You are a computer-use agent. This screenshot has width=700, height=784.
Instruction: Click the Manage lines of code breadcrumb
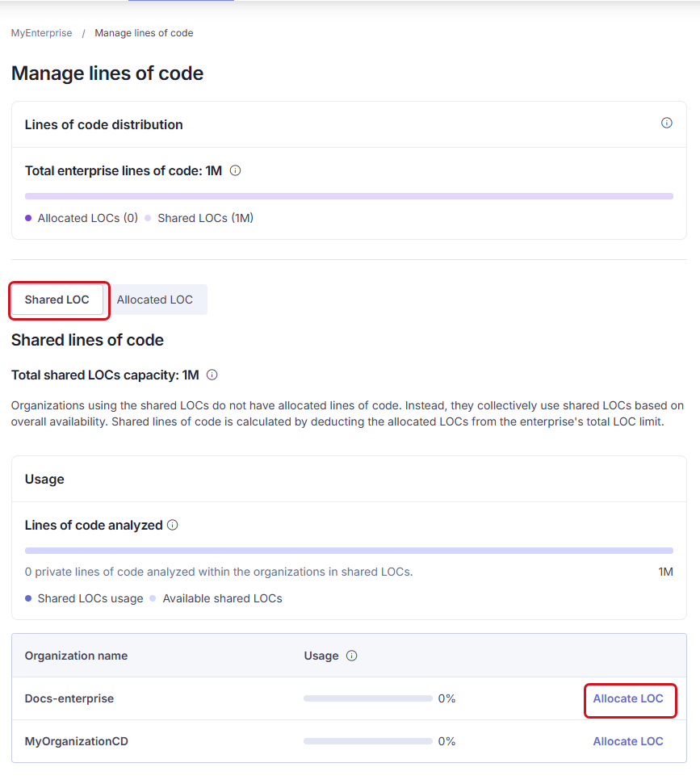[143, 33]
